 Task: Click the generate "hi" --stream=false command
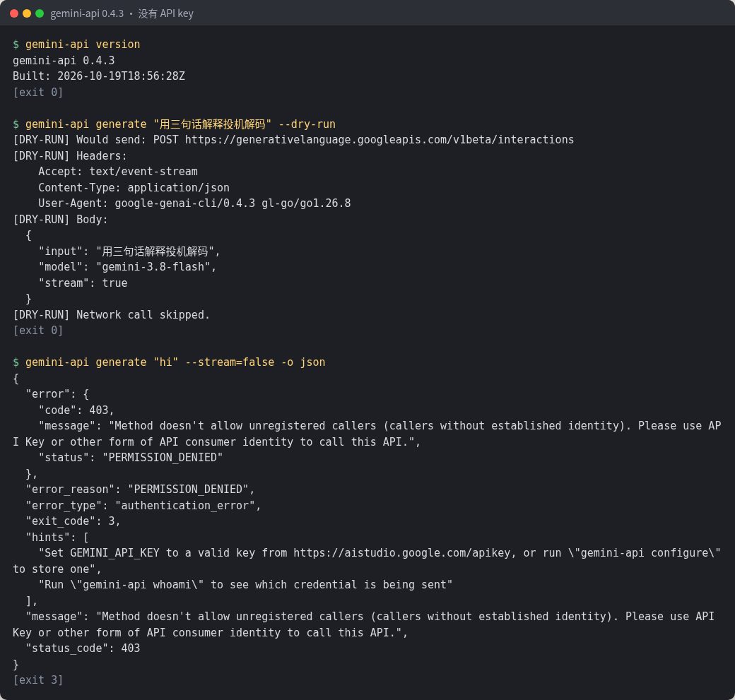coord(175,362)
